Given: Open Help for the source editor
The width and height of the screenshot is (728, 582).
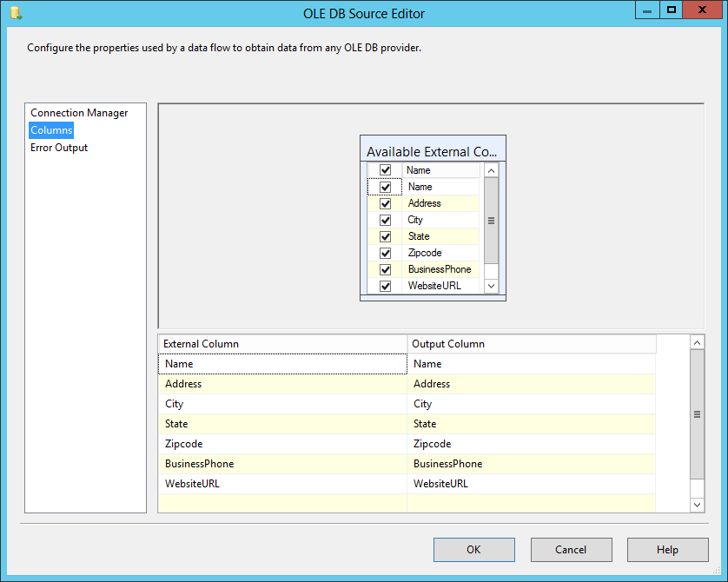Looking at the screenshot, I should (x=667, y=549).
